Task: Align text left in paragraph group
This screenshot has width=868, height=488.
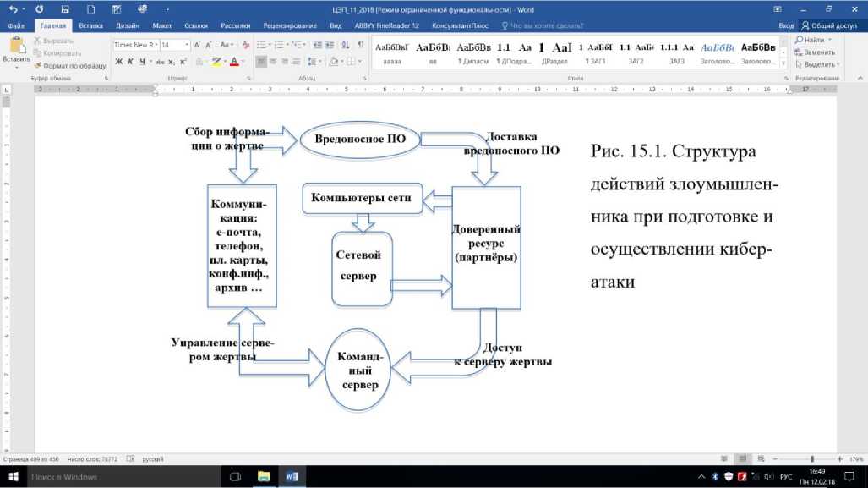Action: [260, 62]
